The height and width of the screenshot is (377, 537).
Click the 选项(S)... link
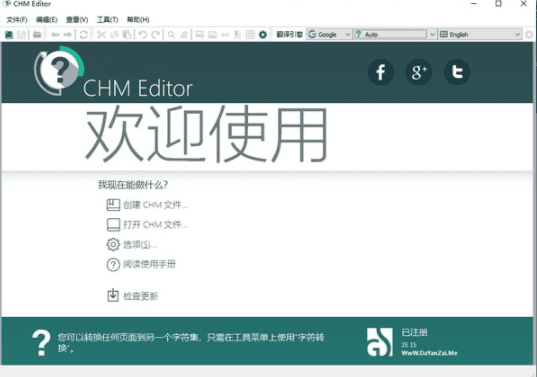coord(132,244)
